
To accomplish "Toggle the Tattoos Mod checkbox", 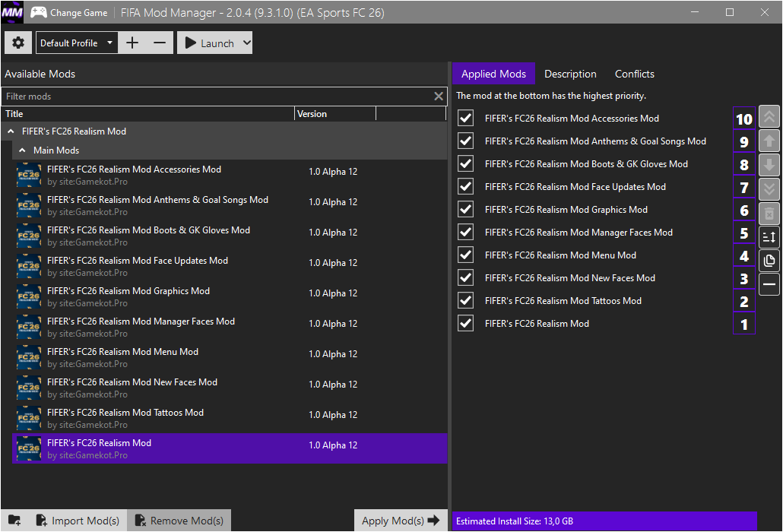I will tap(466, 301).
